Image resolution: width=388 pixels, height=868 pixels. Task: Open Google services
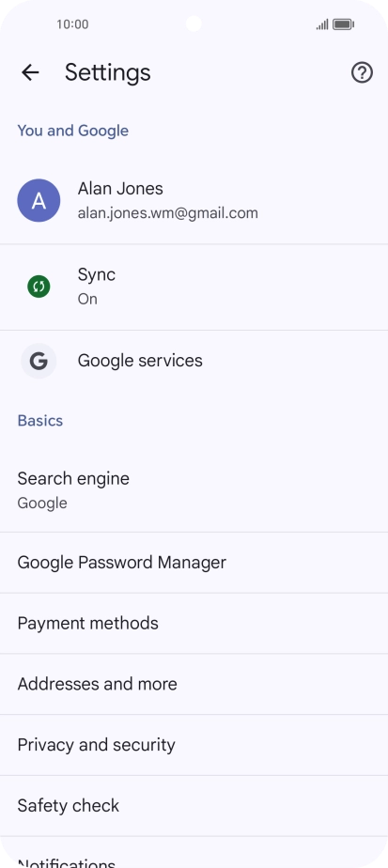coord(194,361)
